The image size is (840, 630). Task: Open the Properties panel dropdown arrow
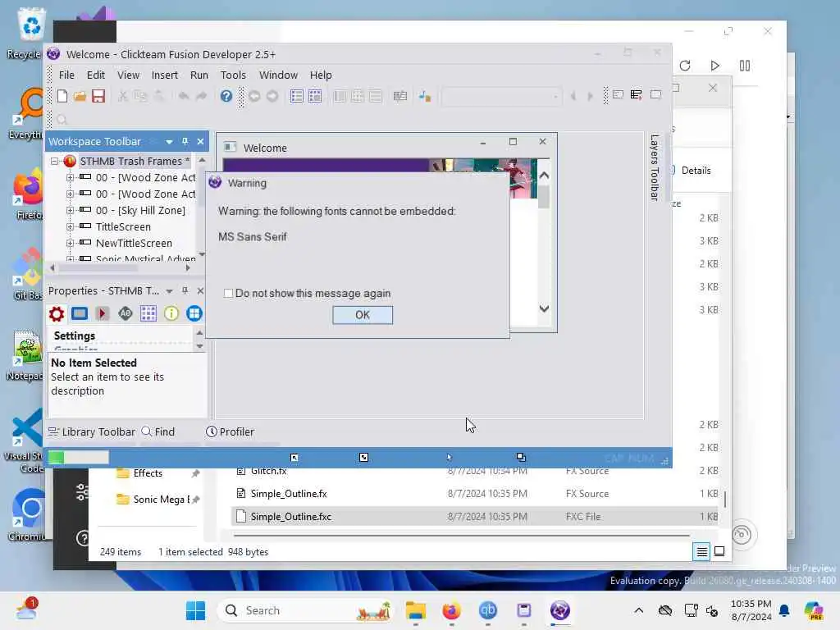click(169, 291)
